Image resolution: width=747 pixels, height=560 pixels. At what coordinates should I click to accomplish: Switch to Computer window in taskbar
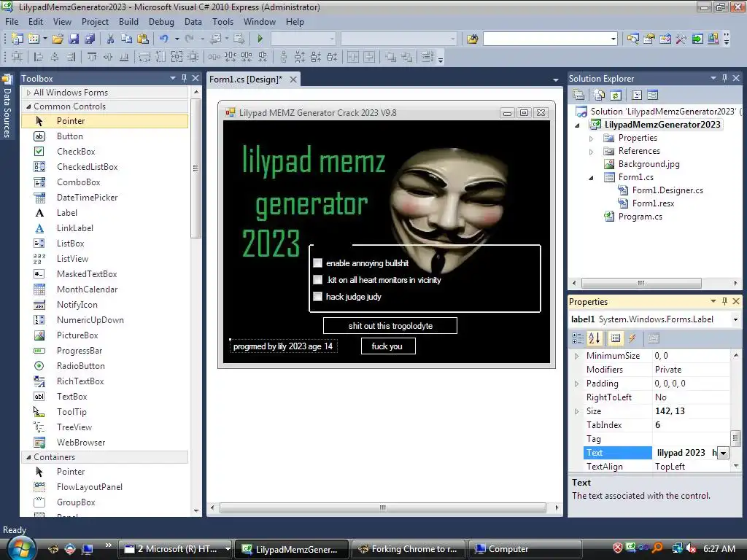tap(525, 549)
